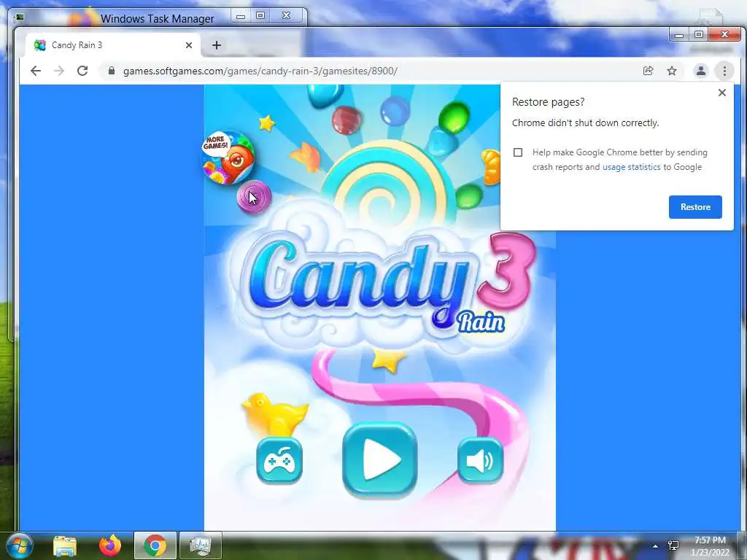Click the Windows Task Manager title bar

158,18
